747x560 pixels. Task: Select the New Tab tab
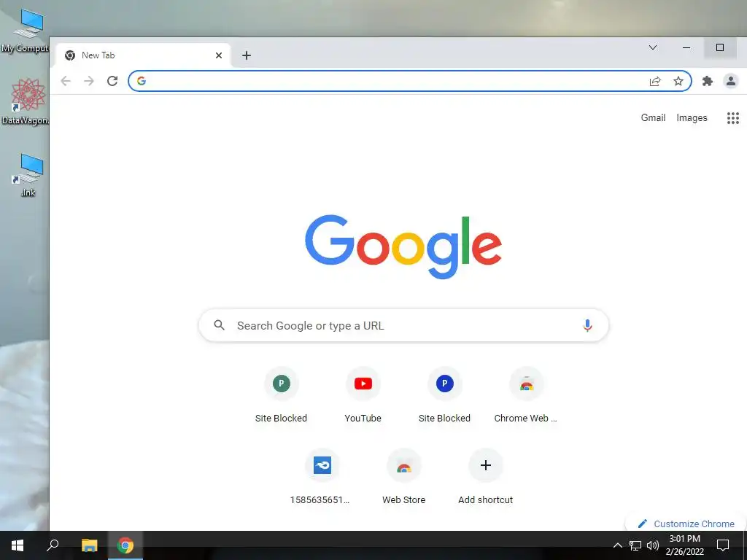click(143, 55)
